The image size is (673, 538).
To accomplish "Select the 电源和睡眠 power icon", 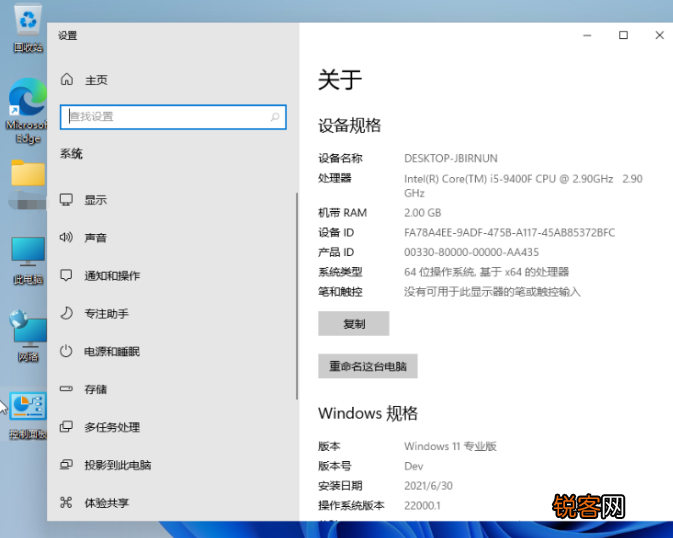I will 66,351.
